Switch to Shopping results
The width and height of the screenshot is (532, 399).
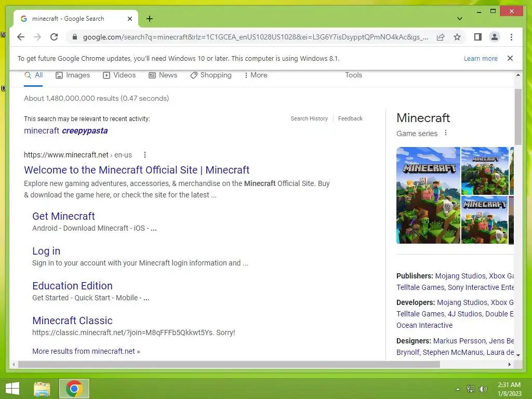(x=211, y=75)
